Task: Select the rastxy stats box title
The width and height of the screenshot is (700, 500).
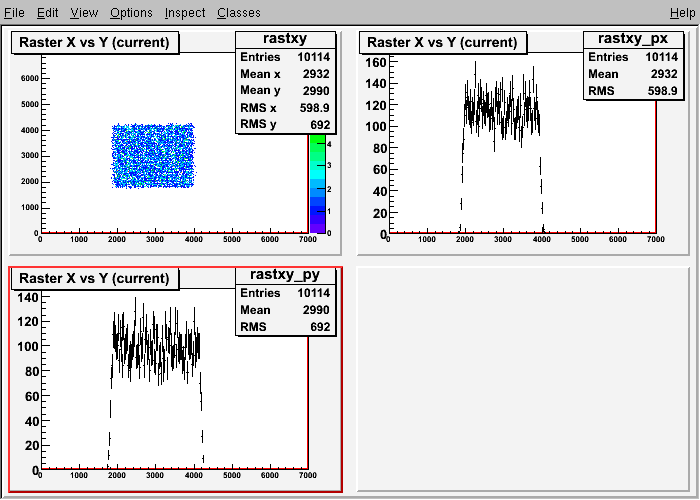Action: click(x=285, y=39)
